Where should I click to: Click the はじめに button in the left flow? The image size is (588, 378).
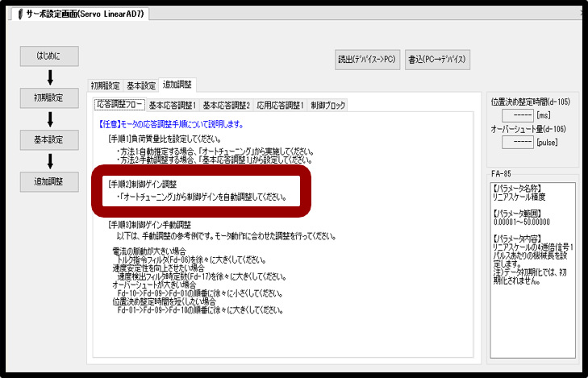click(48, 56)
